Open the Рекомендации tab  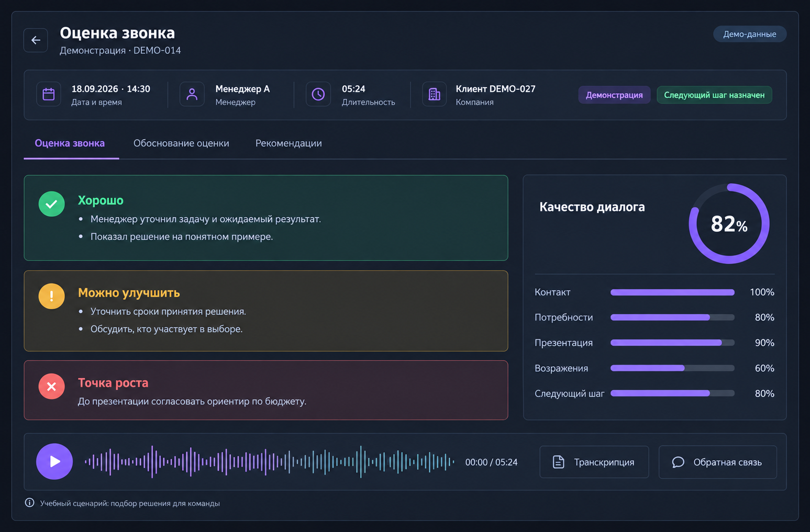[x=289, y=143]
